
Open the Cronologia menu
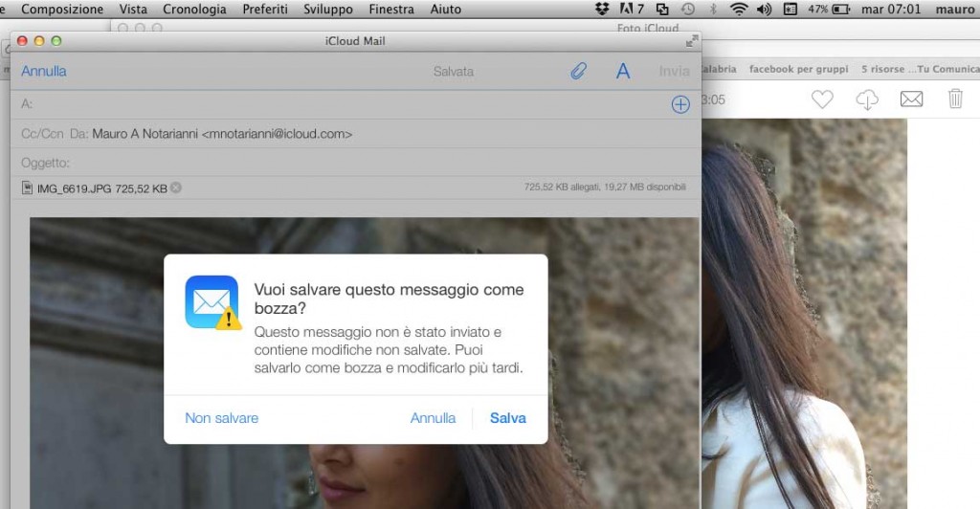pos(194,10)
